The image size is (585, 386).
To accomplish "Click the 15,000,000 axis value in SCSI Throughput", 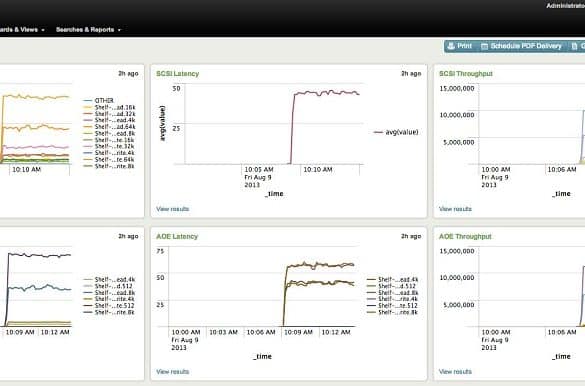I will (x=457, y=88).
